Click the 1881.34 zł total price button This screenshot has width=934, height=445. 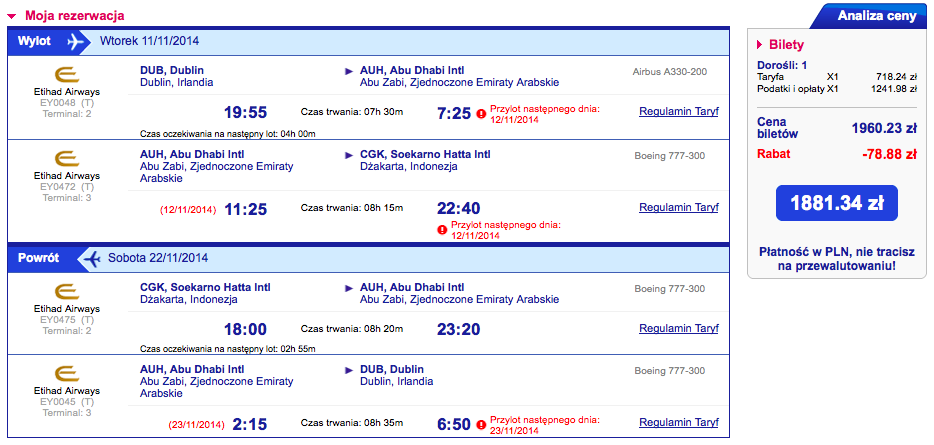pyautogui.click(x=836, y=203)
